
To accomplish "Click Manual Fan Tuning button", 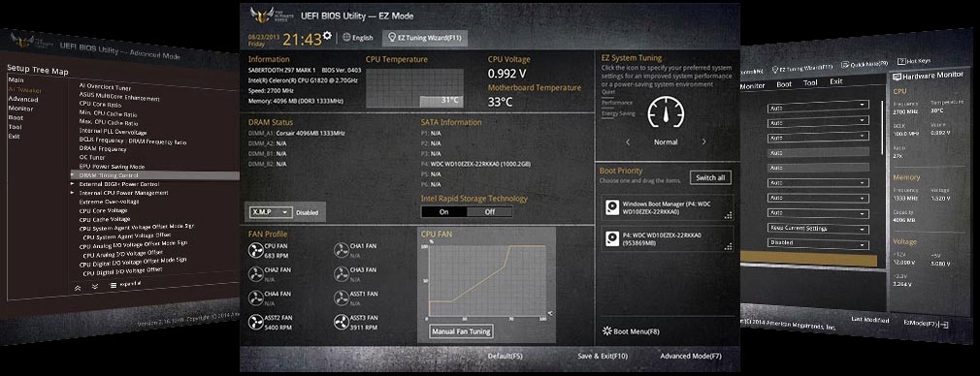I will pyautogui.click(x=461, y=331).
